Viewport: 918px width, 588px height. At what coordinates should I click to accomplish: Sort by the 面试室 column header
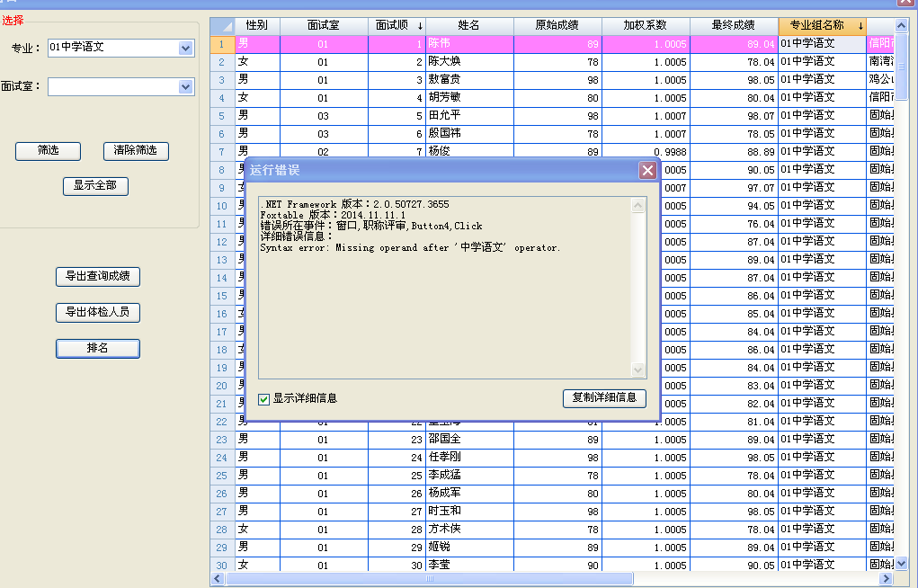tap(324, 26)
